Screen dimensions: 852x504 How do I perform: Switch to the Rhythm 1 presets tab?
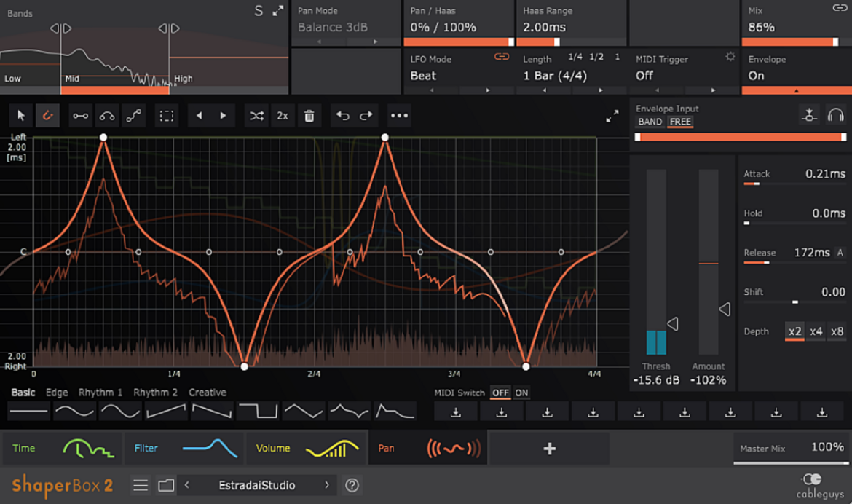coord(100,393)
